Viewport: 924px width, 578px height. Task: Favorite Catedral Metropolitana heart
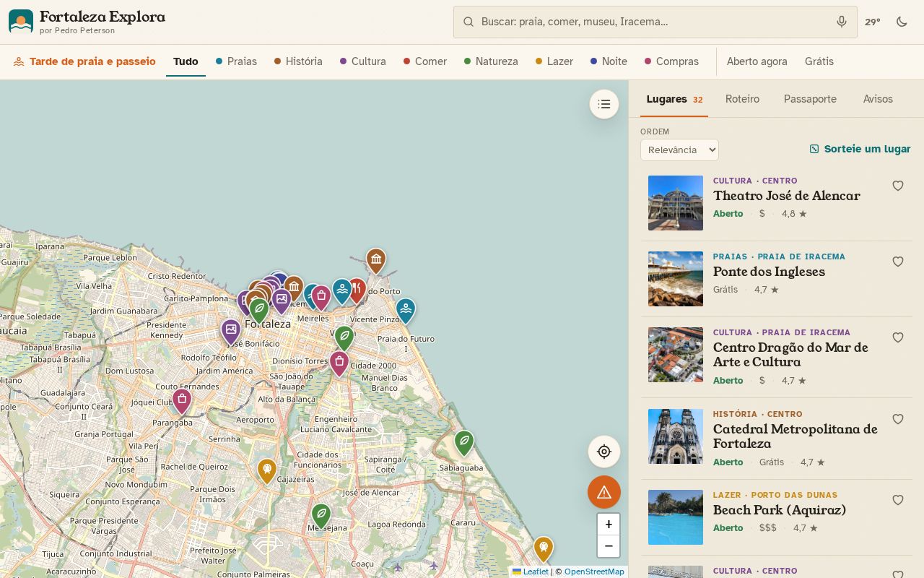[898, 419]
